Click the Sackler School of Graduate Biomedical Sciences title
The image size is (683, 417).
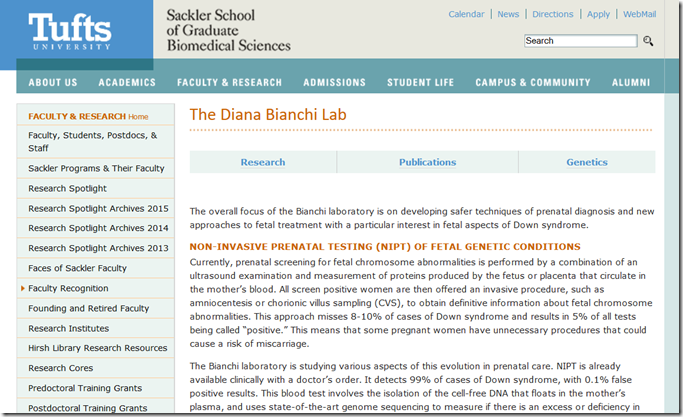coord(228,30)
